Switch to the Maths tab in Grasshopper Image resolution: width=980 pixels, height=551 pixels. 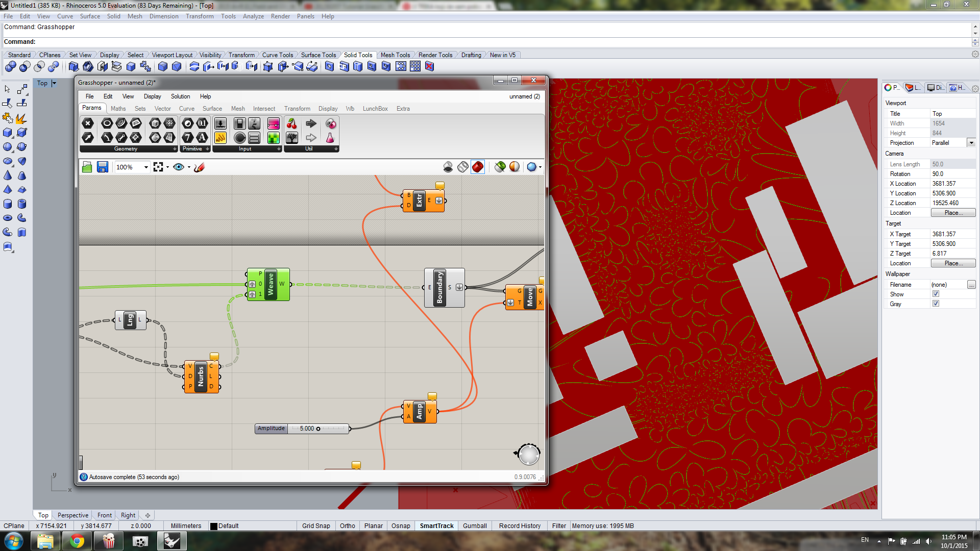[118, 109]
